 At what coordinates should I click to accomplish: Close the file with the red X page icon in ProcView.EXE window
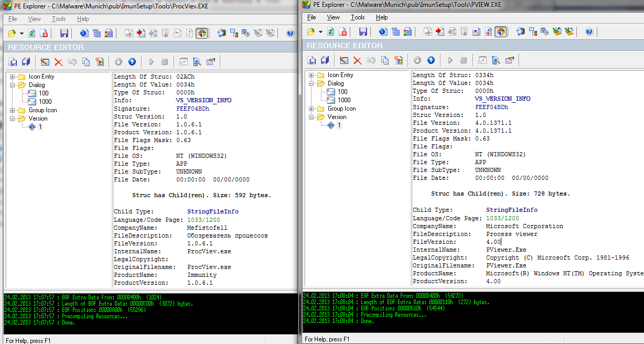click(x=45, y=33)
